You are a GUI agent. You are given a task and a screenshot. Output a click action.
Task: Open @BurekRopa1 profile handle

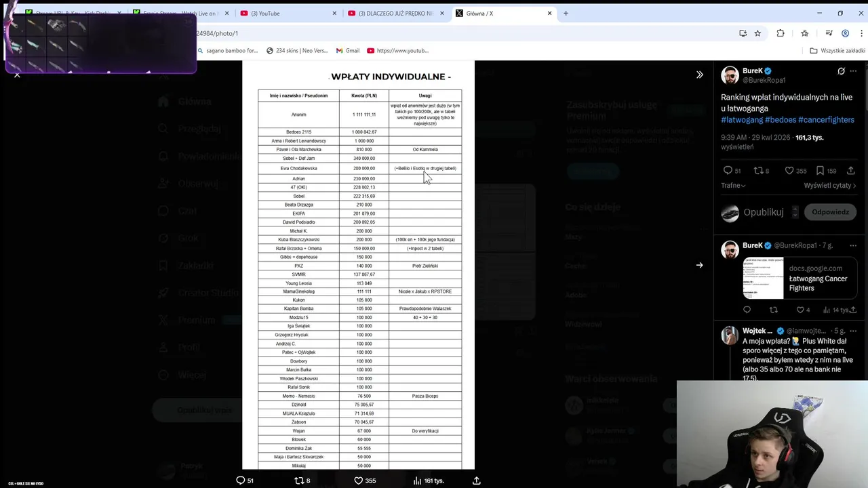click(x=764, y=80)
